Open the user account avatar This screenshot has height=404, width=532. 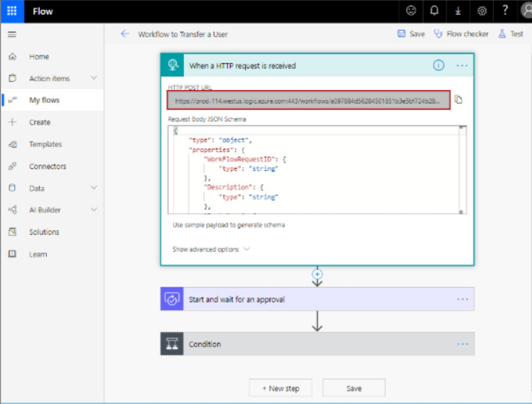click(526, 11)
